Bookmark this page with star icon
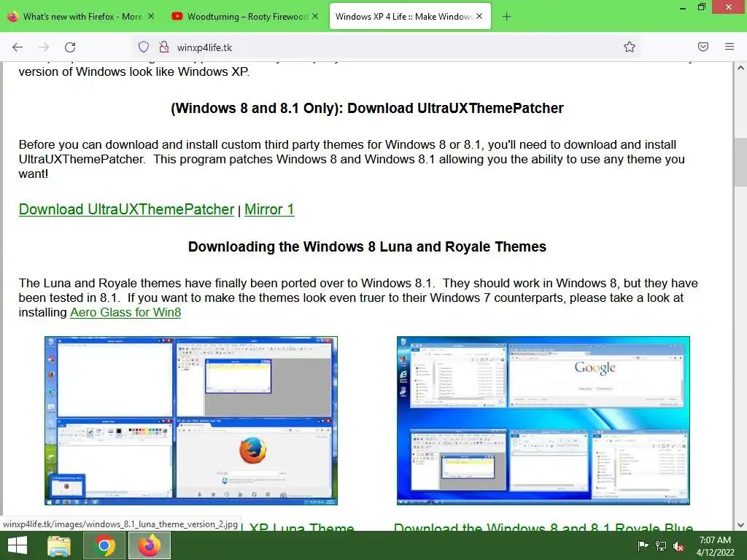747x560 pixels. pyautogui.click(x=630, y=47)
